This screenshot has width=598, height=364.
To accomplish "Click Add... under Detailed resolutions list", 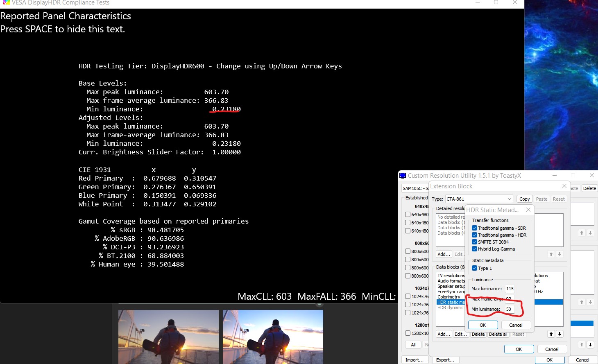I will coord(444,254).
